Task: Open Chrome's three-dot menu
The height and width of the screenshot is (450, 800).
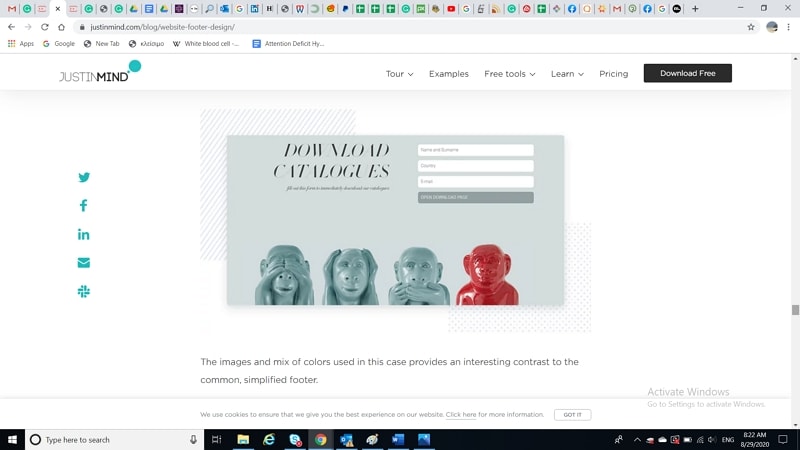Action: 788,27
